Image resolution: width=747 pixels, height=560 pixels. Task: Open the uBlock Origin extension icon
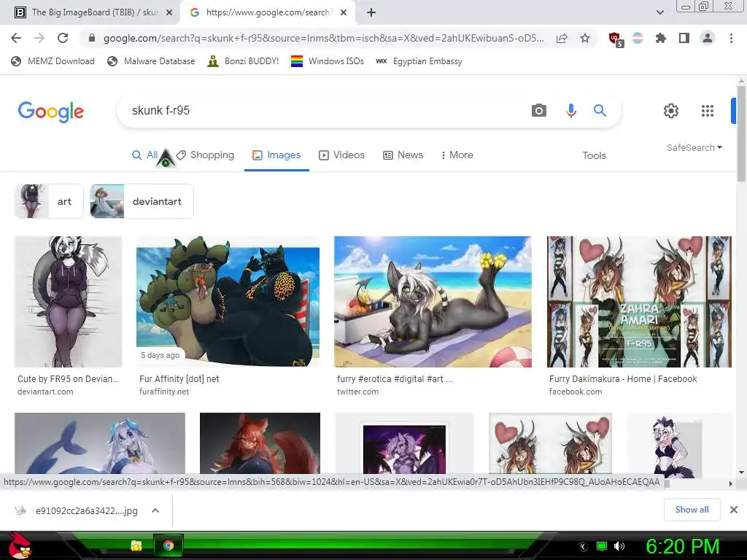tap(616, 39)
